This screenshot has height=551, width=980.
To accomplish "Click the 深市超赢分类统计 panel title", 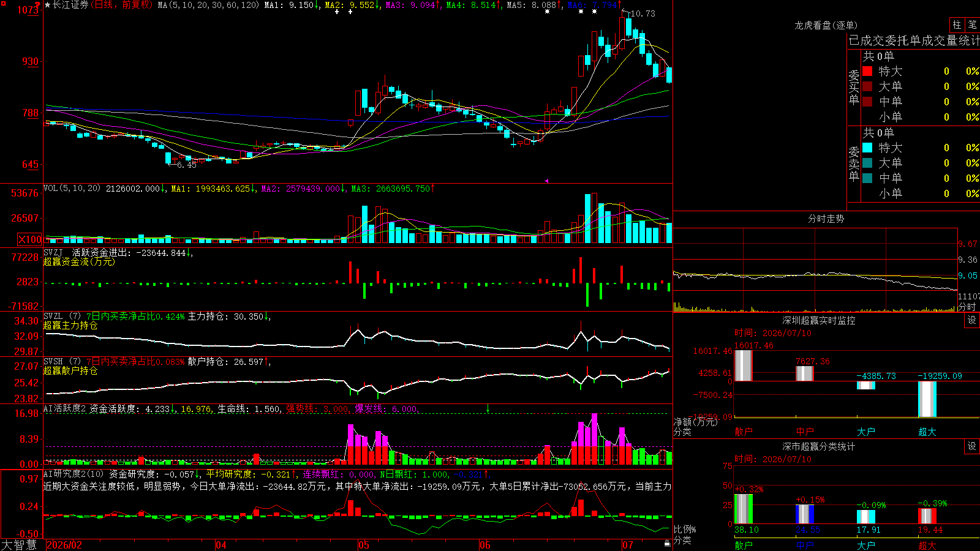I will 819,446.
